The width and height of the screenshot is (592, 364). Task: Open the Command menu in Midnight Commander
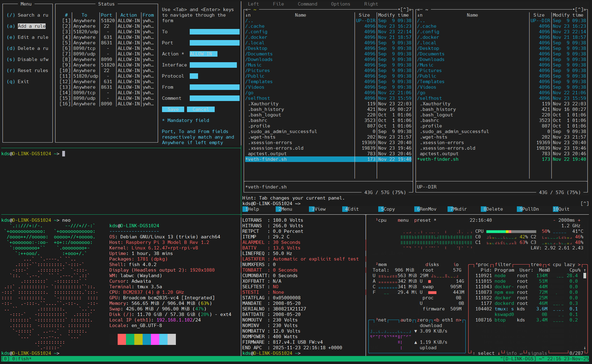click(x=307, y=4)
